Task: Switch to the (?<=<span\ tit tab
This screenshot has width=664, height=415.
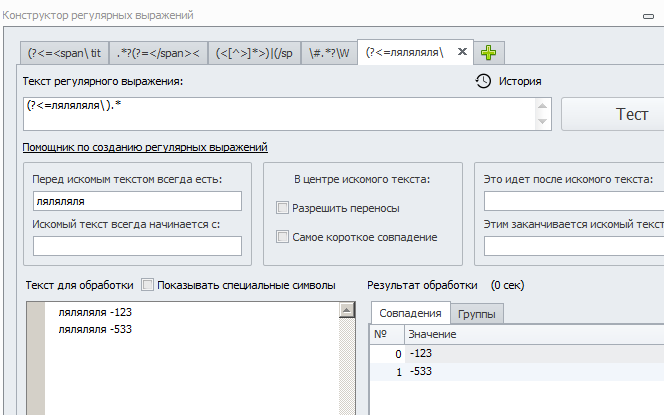Action: [x=63, y=51]
